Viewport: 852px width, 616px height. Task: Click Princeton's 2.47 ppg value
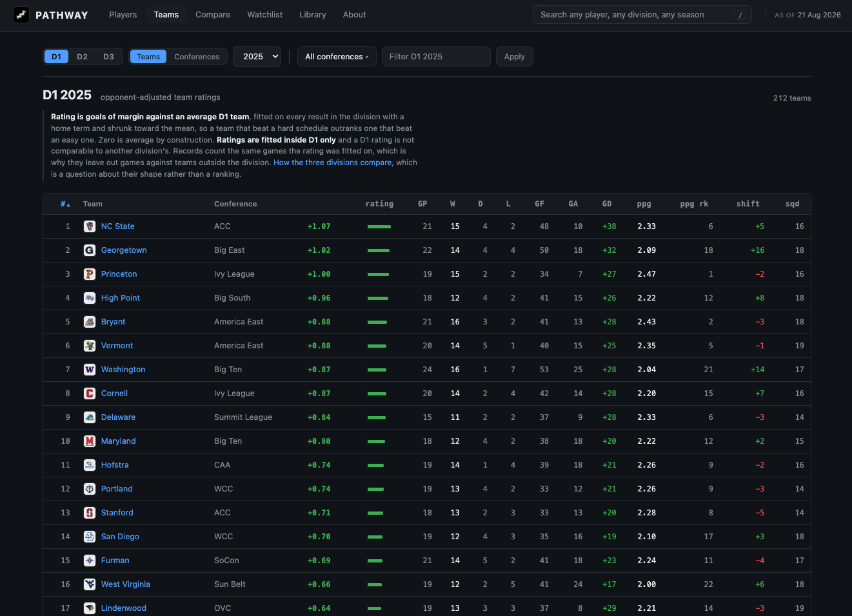click(646, 274)
